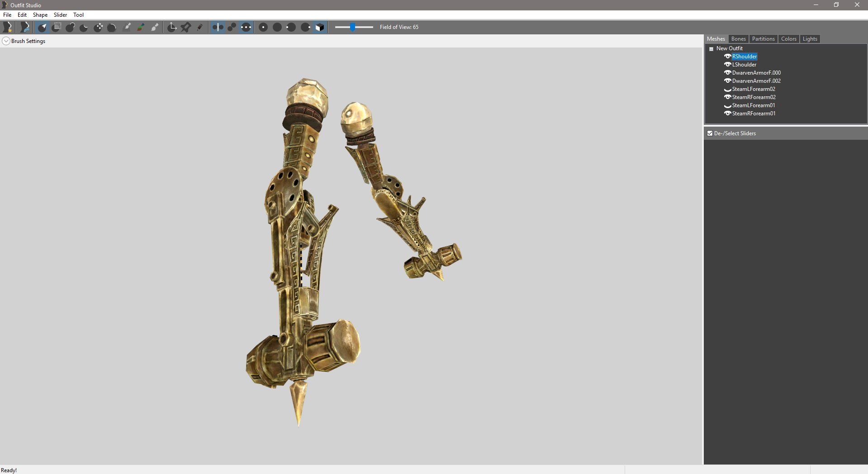Viewport: 868px width, 474px height.
Task: Switch to the Partitions tab
Action: click(x=764, y=39)
